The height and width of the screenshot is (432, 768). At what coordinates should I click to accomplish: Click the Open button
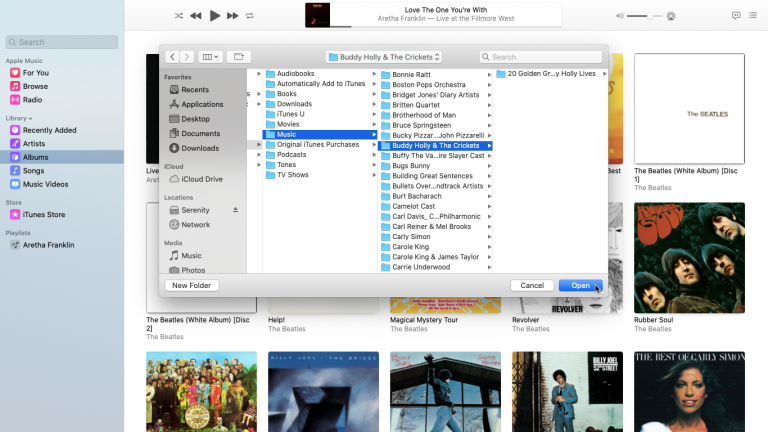click(580, 286)
